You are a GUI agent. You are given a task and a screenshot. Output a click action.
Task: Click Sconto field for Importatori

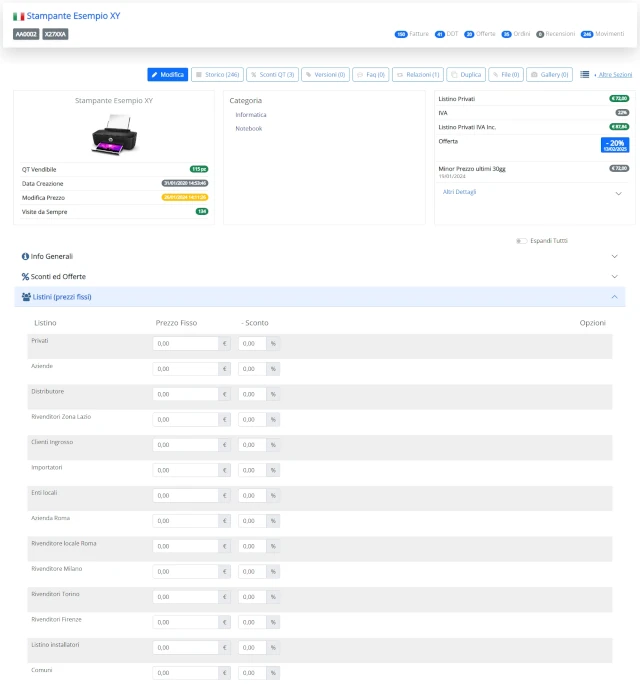[x=252, y=470]
